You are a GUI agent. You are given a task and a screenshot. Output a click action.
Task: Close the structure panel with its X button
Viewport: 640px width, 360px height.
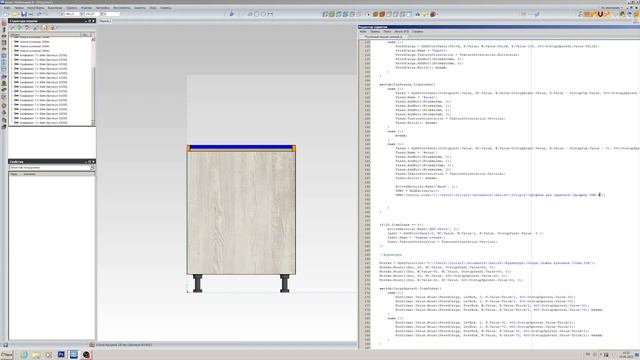click(93, 21)
